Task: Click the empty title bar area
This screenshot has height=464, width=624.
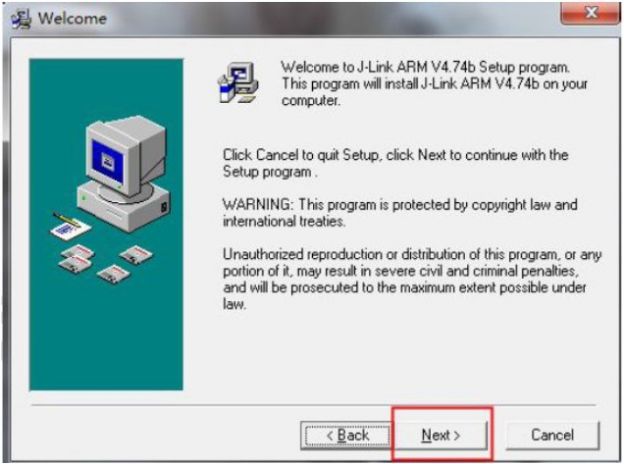Action: tap(330, 19)
